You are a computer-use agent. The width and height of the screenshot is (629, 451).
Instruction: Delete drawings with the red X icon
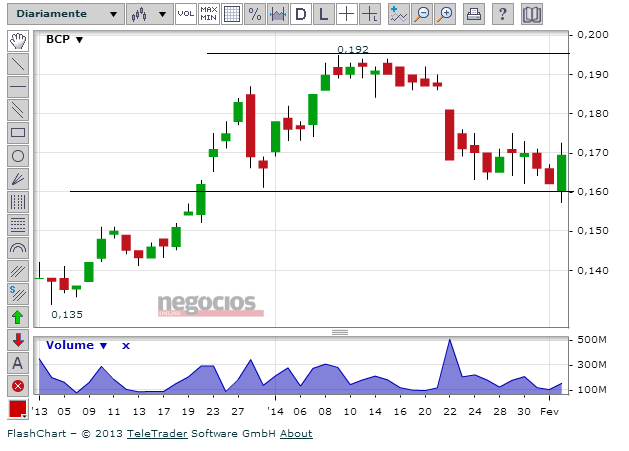[18, 386]
